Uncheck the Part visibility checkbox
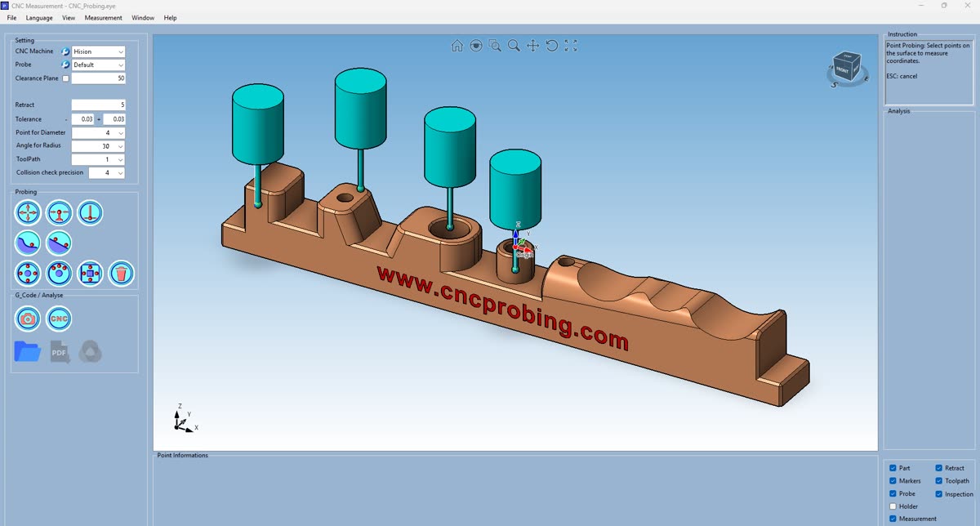This screenshot has height=526, width=980. [x=893, y=468]
